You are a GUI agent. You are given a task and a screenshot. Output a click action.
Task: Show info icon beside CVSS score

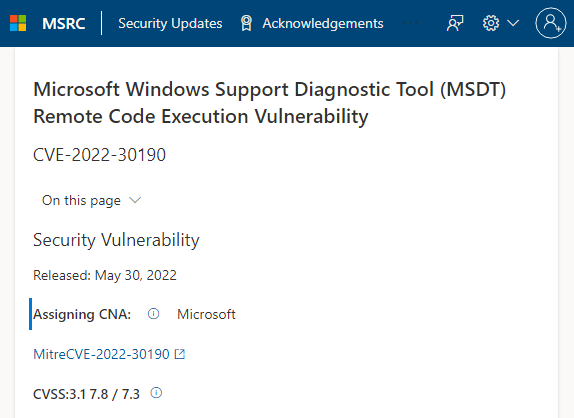[x=156, y=393]
